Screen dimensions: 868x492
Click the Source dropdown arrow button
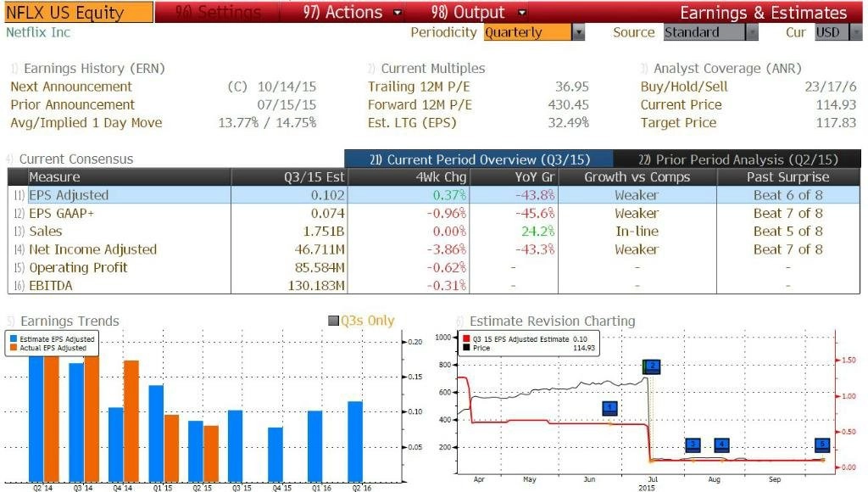click(752, 32)
